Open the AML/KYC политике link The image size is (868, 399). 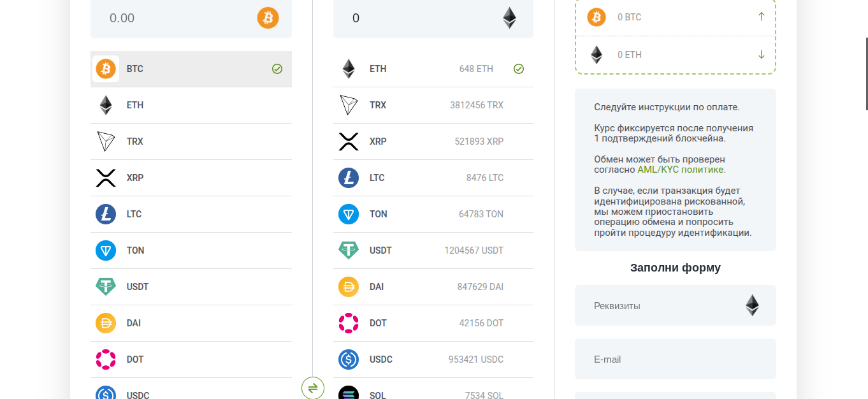(x=681, y=170)
